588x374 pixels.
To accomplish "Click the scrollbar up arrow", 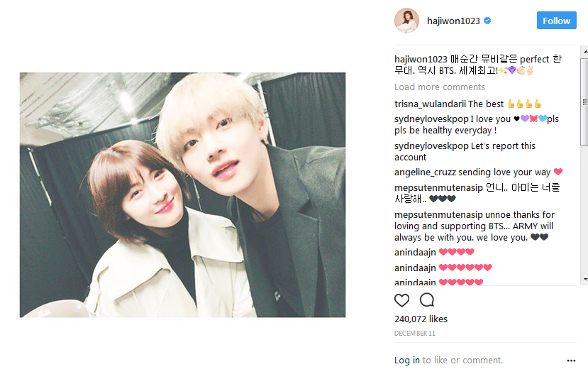I will tap(584, 51).
